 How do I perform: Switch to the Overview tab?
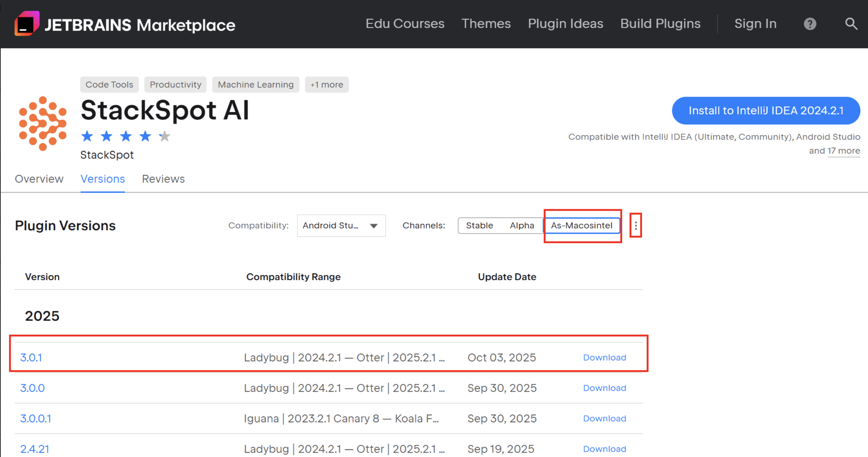pyautogui.click(x=39, y=179)
